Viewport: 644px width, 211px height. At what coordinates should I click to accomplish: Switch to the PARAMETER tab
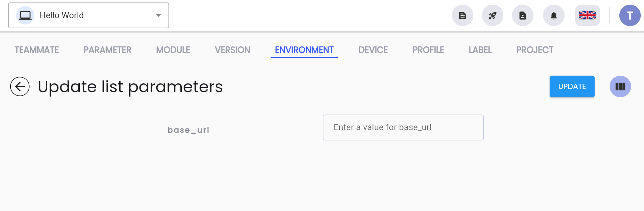[x=107, y=50]
